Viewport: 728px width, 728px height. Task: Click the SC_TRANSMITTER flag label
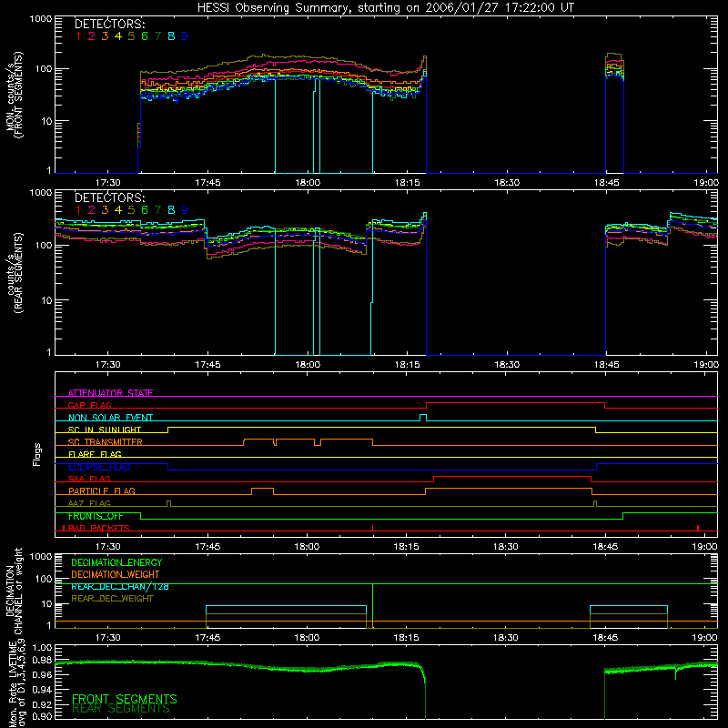106,442
